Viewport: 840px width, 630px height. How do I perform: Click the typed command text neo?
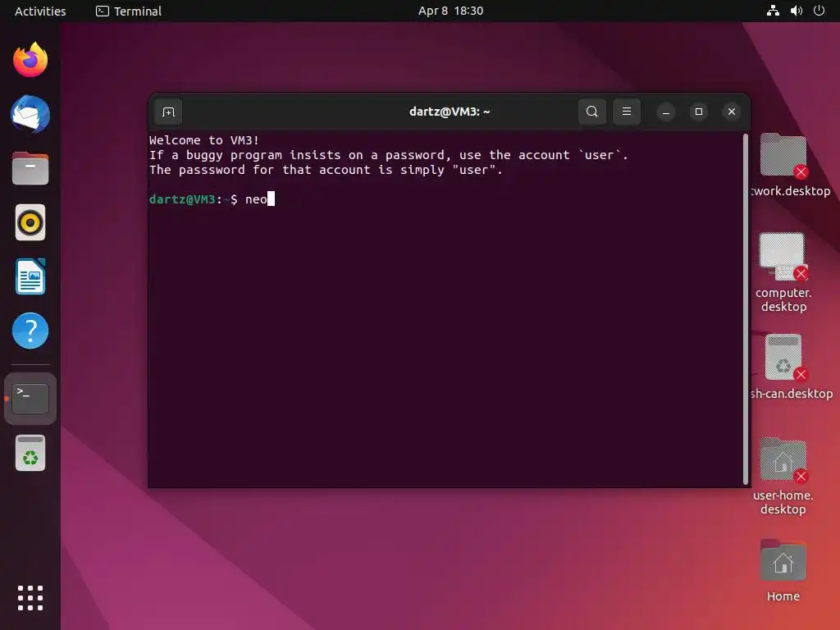pos(256,199)
